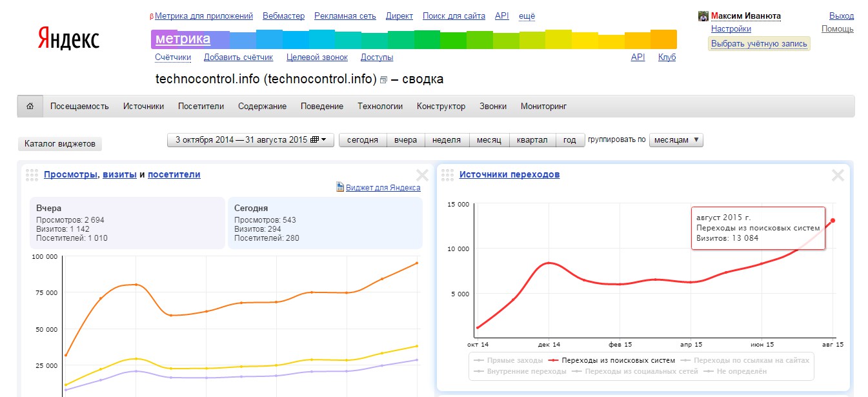
Task: Grab the drag handle of Источники переходов widget
Action: point(447,175)
